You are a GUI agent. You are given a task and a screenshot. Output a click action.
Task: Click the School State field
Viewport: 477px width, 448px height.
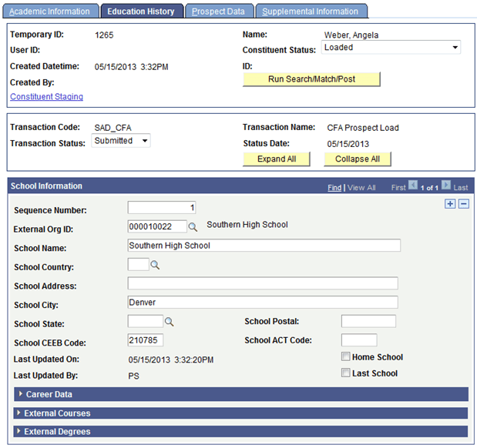[x=146, y=321]
